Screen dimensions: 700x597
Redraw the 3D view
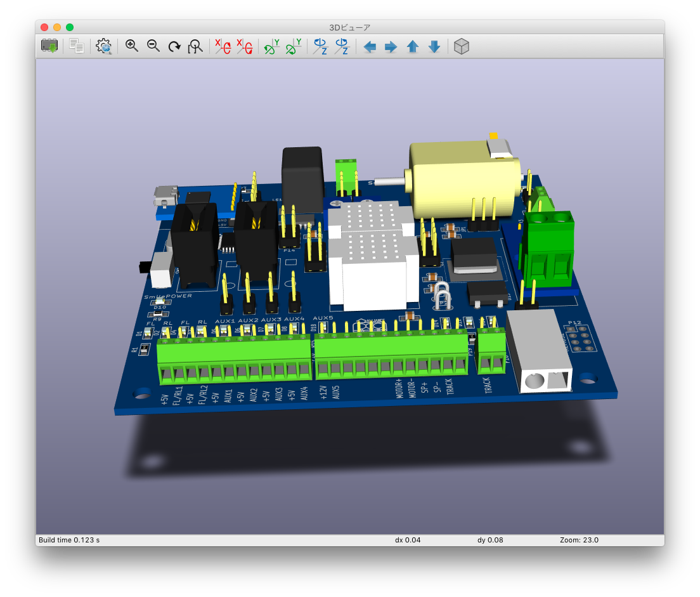(x=174, y=46)
